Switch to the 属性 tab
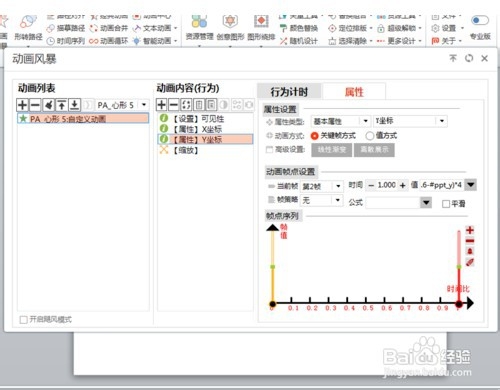 tap(354, 91)
